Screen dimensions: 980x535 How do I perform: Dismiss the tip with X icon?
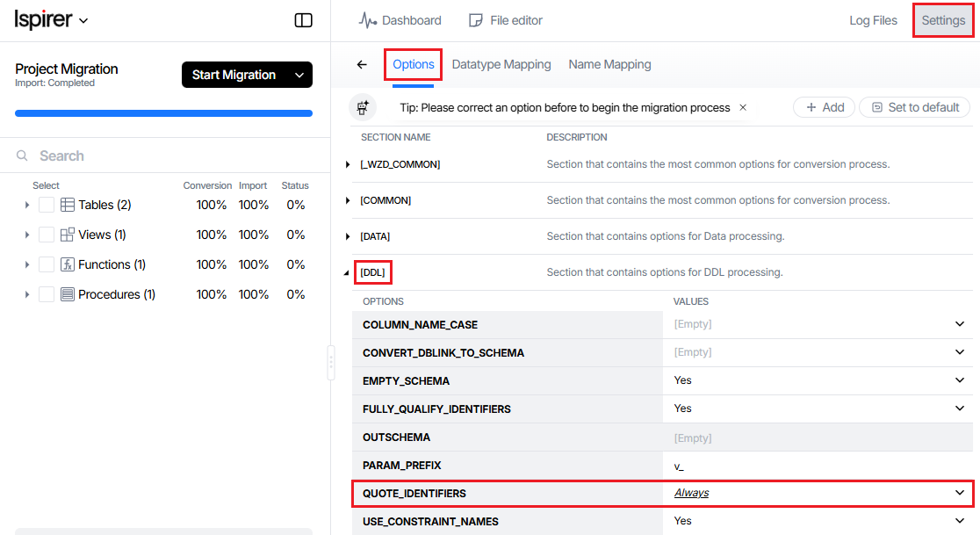743,107
